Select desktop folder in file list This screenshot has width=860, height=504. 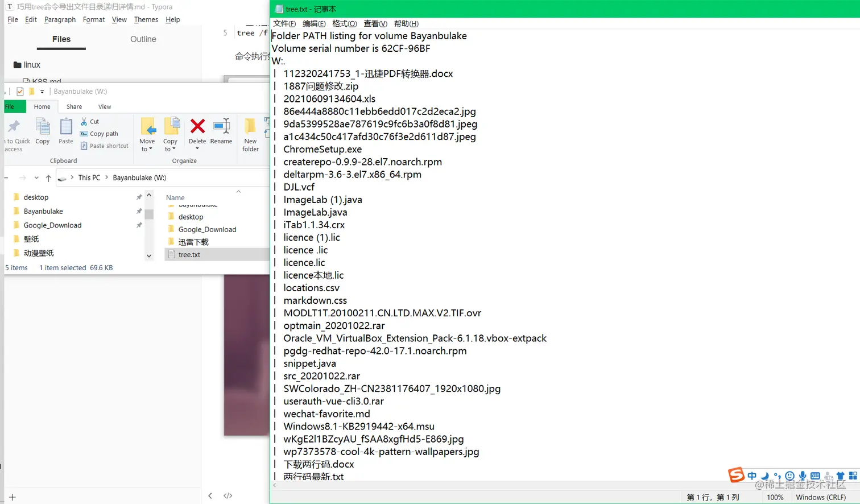(191, 217)
